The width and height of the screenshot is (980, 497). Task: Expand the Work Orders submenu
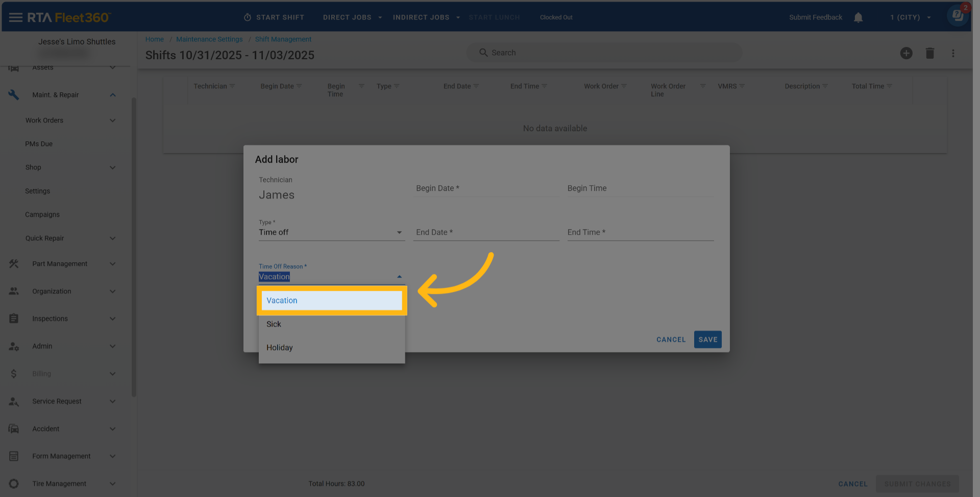pyautogui.click(x=113, y=120)
